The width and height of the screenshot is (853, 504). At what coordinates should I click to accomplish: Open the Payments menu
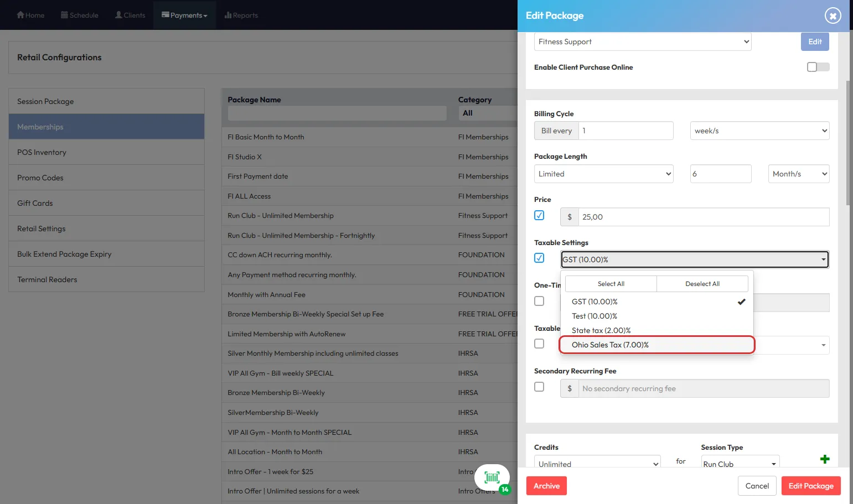click(184, 15)
